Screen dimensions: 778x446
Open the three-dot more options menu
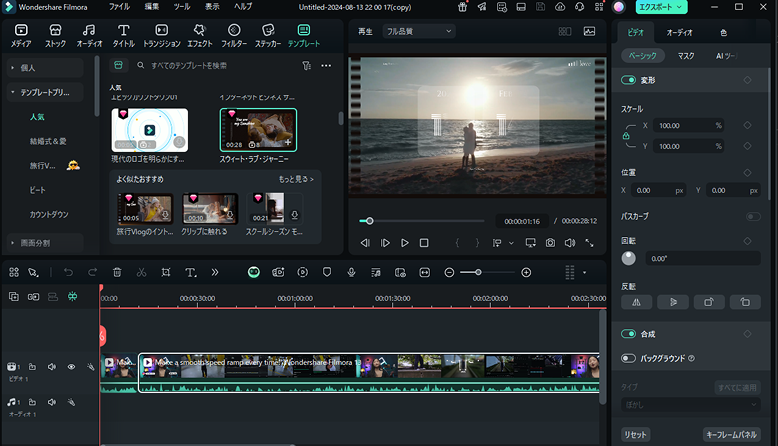point(326,65)
